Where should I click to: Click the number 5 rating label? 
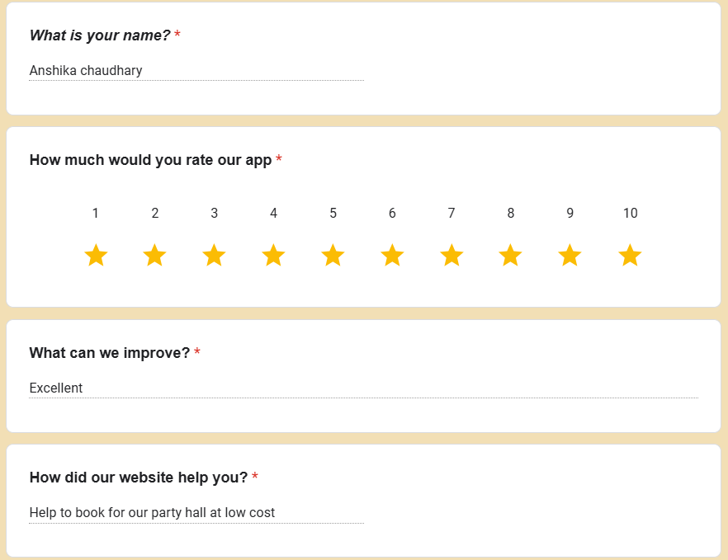coord(333,214)
